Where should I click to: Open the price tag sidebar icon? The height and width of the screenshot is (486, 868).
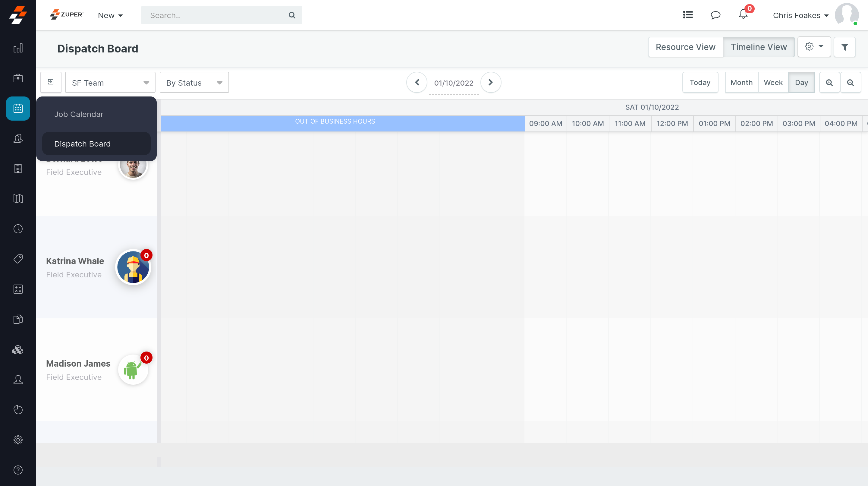tap(18, 259)
